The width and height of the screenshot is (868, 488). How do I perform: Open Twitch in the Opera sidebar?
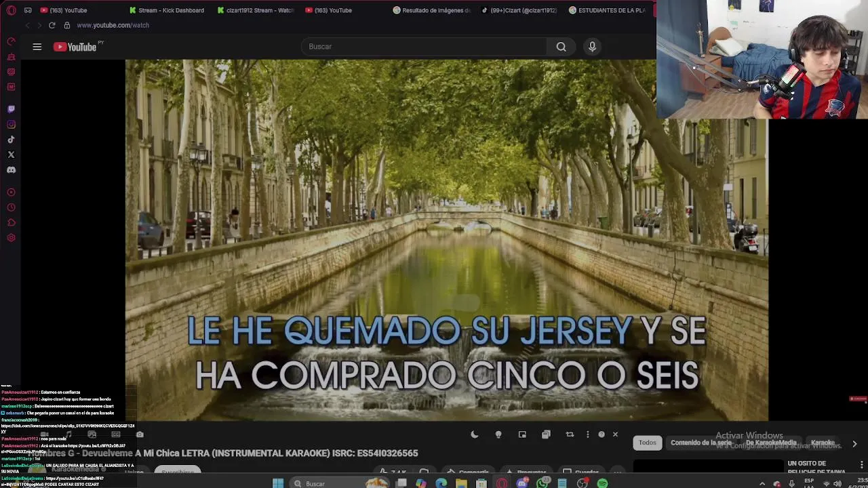coord(11,109)
